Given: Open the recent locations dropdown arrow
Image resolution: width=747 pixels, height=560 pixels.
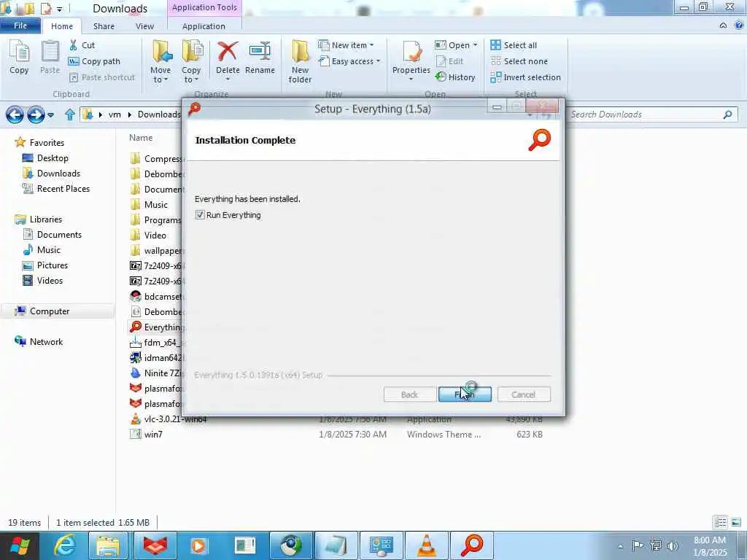Looking at the screenshot, I should pos(51,114).
